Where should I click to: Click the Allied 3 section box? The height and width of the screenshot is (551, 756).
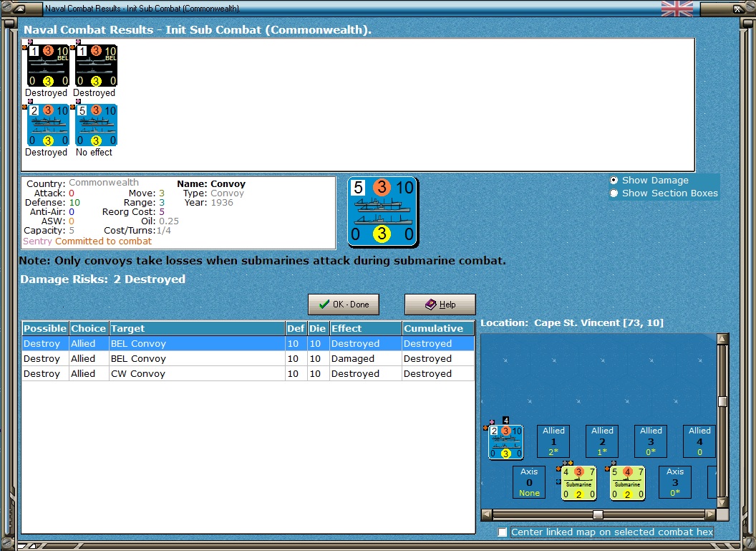coord(651,441)
